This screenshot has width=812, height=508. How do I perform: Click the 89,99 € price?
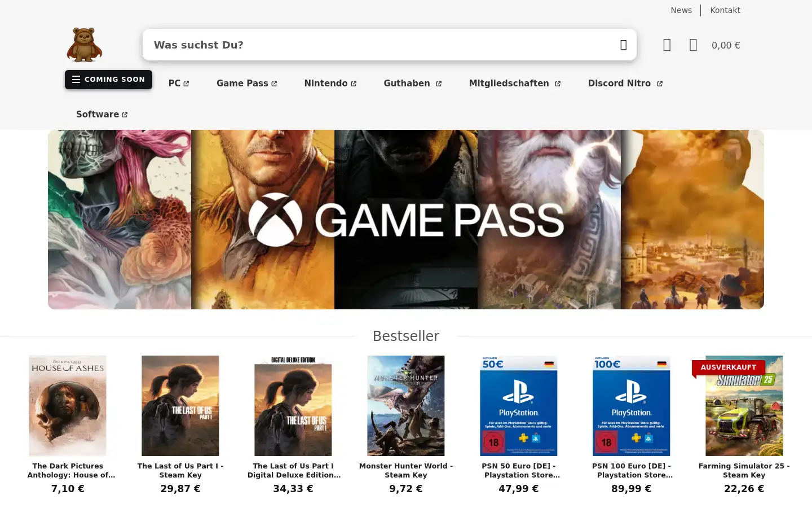point(632,489)
